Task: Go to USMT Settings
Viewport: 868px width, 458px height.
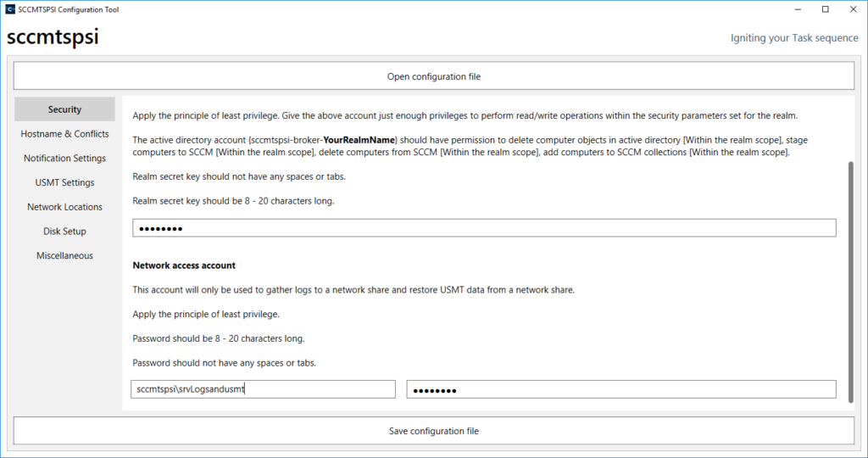Action: (64, 182)
